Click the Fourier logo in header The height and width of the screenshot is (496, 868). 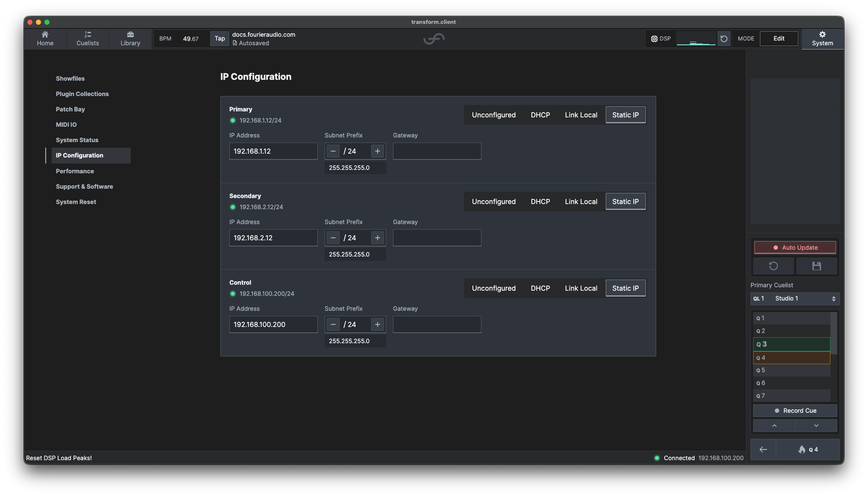(x=434, y=39)
